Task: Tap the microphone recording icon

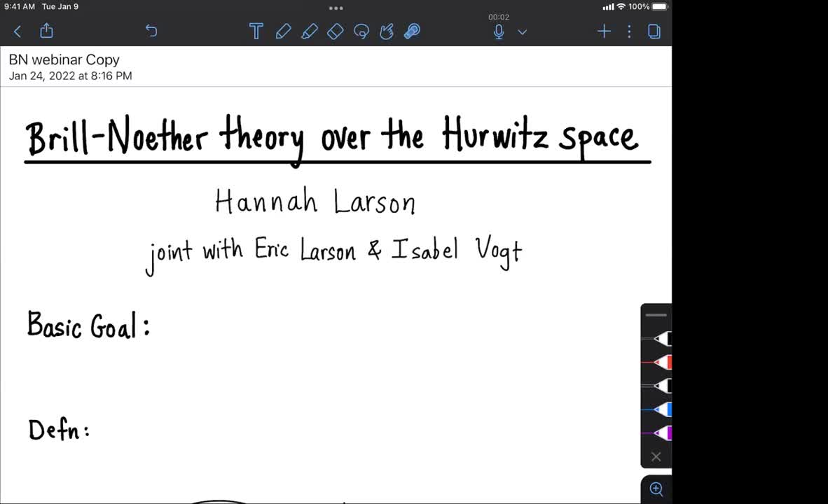Action: (499, 32)
